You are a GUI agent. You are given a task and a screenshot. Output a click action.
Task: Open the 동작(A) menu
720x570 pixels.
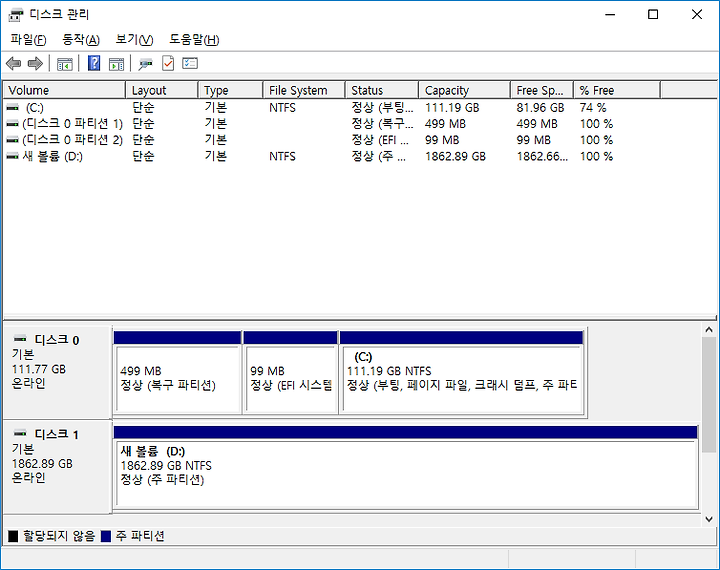point(81,40)
